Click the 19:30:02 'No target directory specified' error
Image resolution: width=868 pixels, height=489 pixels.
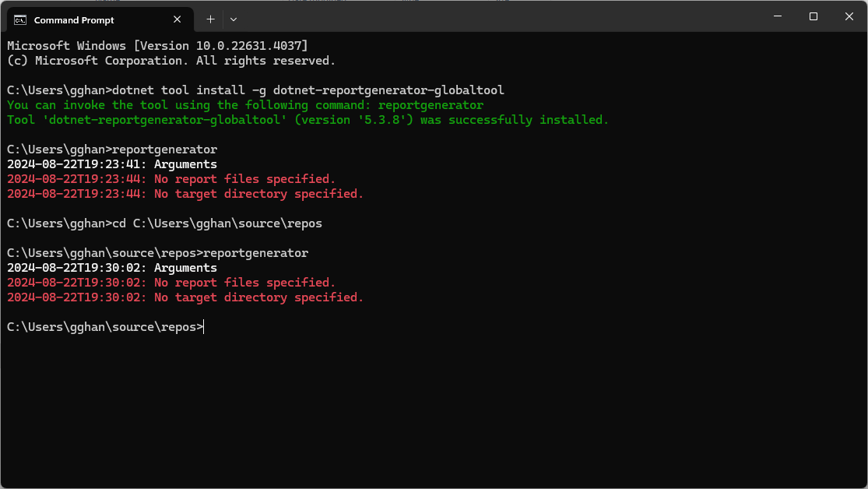(185, 297)
